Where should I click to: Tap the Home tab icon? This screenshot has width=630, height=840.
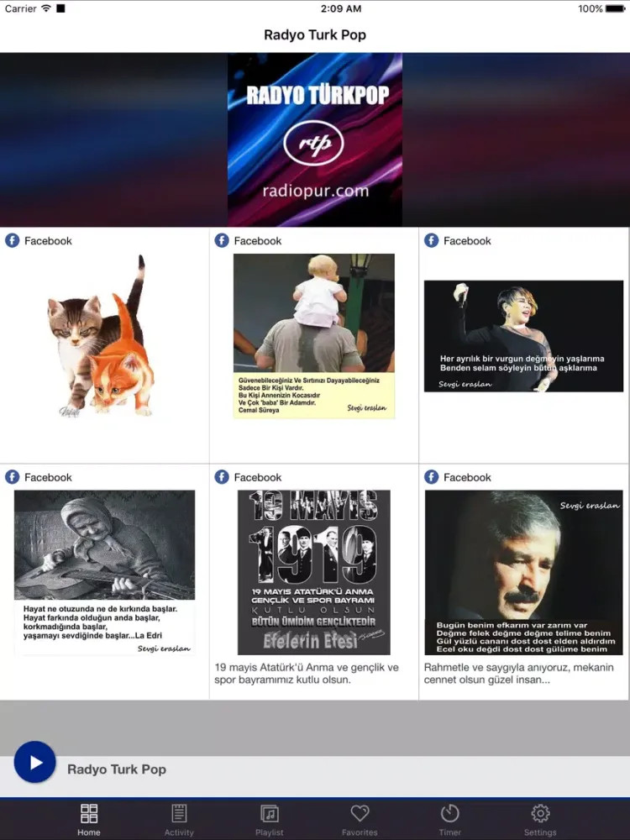point(89,813)
